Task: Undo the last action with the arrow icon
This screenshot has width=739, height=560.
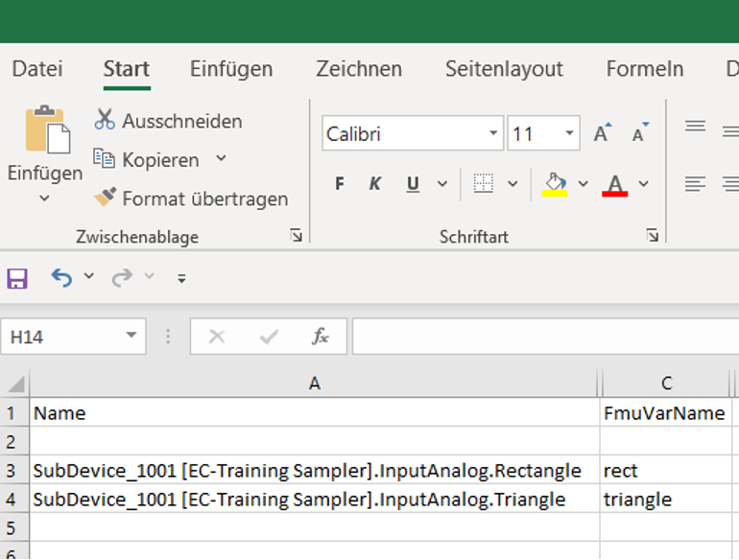Action: (x=61, y=278)
